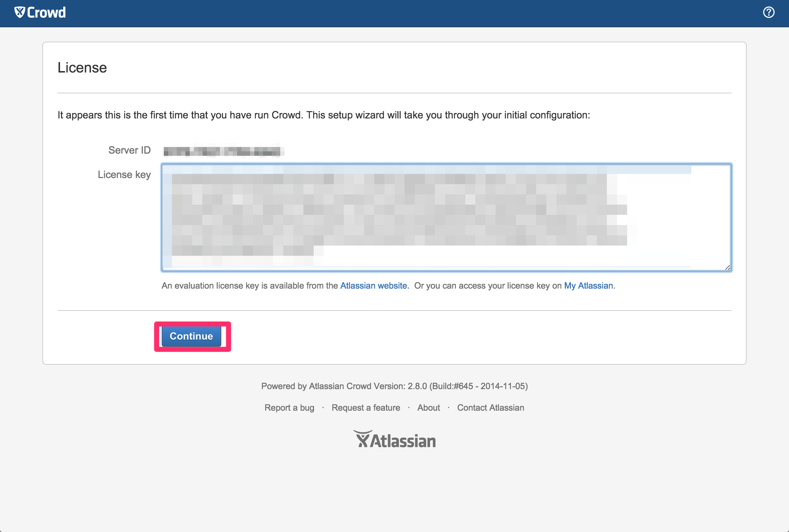Click the Crowd logo in header
Image resolution: width=789 pixels, height=532 pixels.
point(40,13)
